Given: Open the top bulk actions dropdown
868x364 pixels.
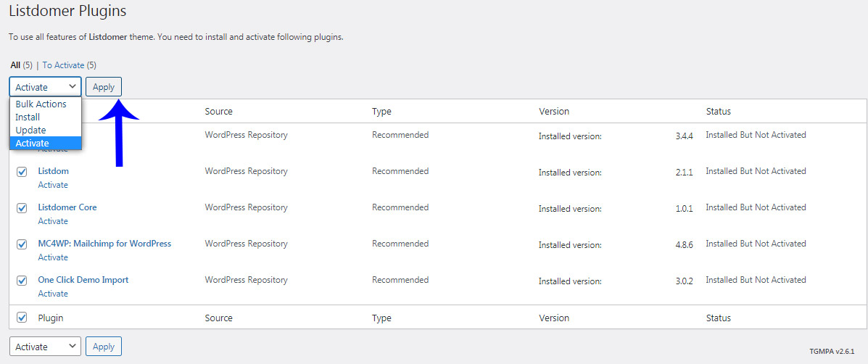Looking at the screenshot, I should (45, 87).
